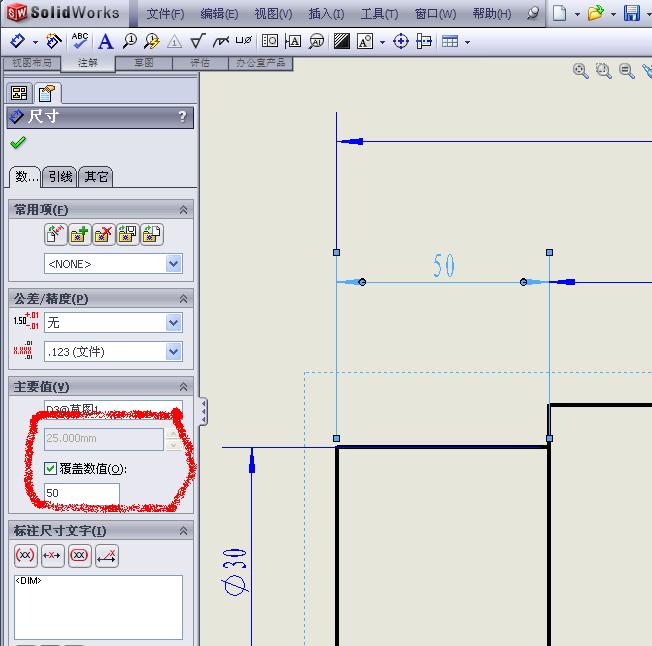Open the 文件(F) menu
The image size is (652, 646).
click(x=165, y=14)
